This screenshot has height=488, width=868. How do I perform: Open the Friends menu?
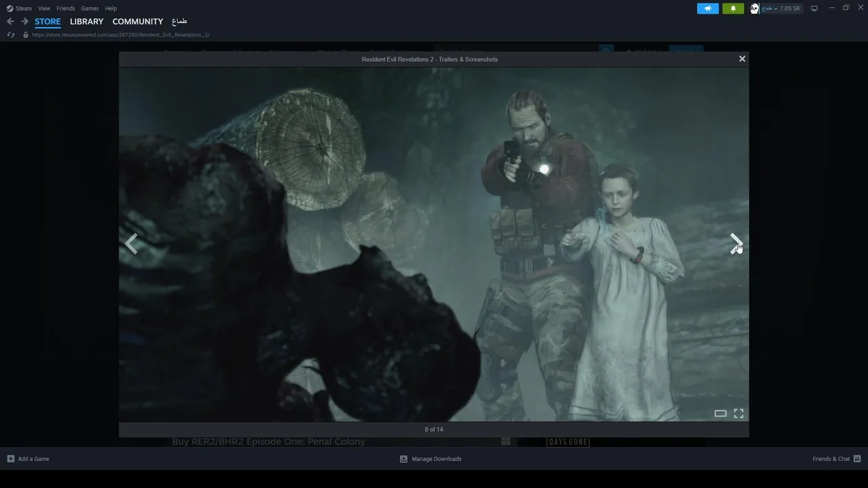tap(66, 8)
